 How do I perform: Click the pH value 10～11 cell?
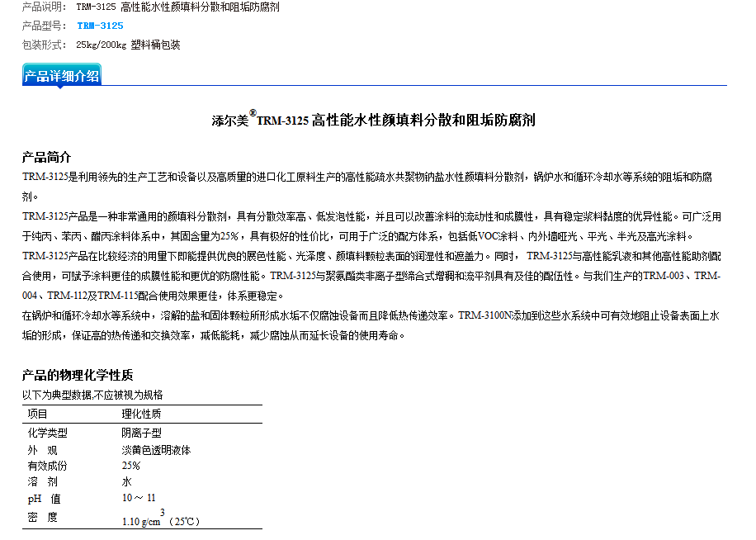click(x=139, y=498)
